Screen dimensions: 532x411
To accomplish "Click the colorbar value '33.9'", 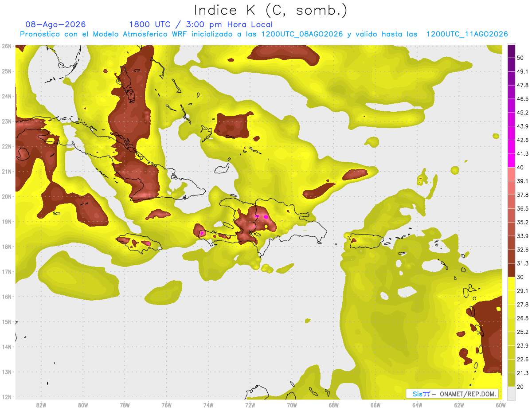I will coord(522,236).
